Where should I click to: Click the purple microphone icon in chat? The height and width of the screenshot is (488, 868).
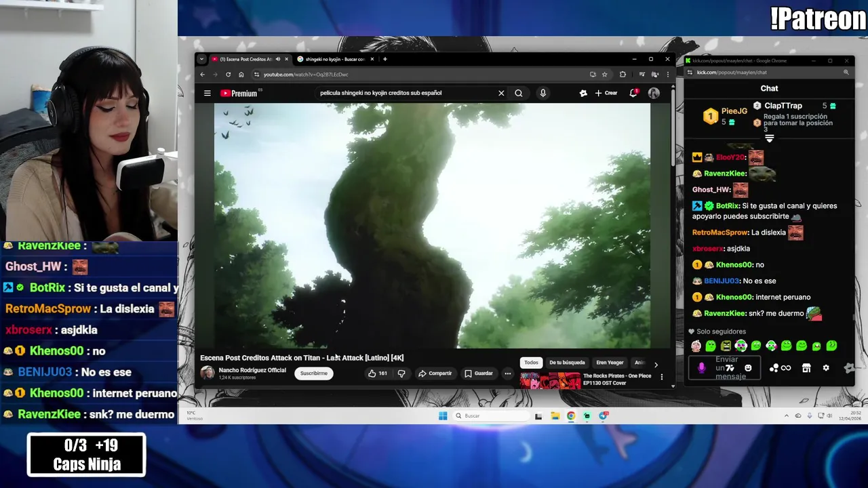coord(702,368)
